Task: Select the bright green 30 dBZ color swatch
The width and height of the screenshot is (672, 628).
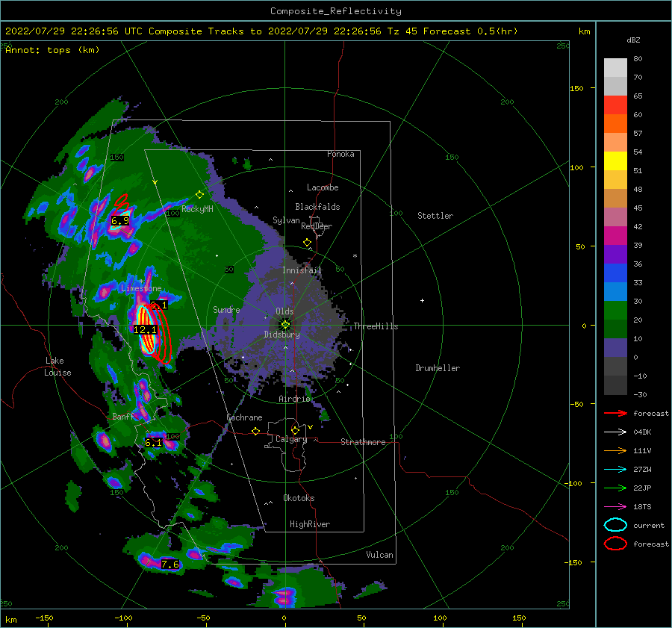Action: pyautogui.click(x=615, y=310)
